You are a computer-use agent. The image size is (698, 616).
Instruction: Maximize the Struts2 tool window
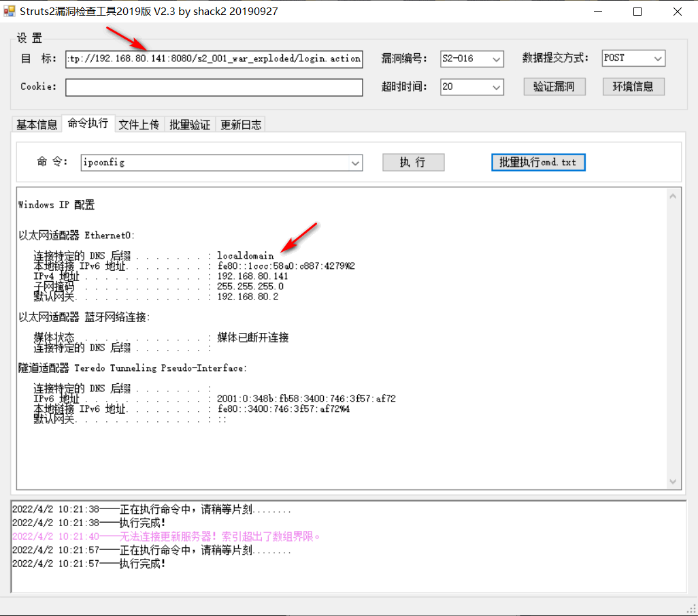[x=637, y=12]
